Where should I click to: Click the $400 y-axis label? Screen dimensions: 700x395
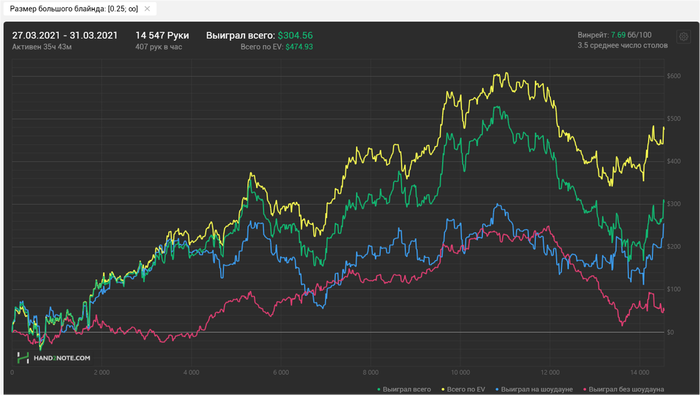[674, 161]
